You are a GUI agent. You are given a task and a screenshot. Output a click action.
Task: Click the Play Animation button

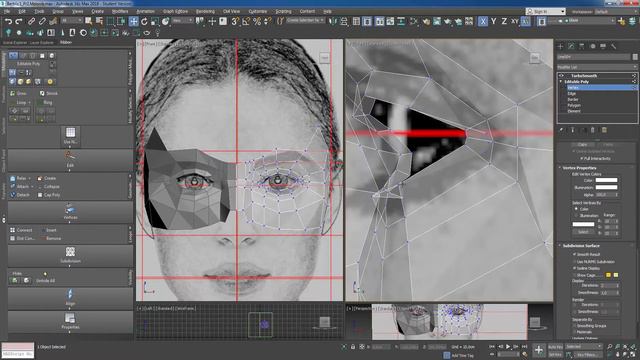[508, 347]
